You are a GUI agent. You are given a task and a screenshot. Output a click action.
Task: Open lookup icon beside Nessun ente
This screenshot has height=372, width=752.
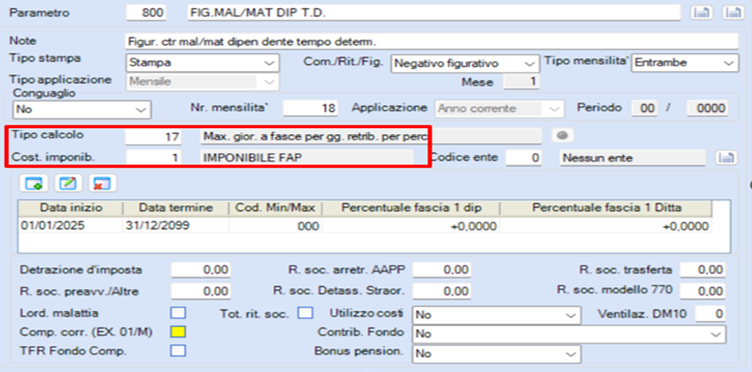coord(727,157)
